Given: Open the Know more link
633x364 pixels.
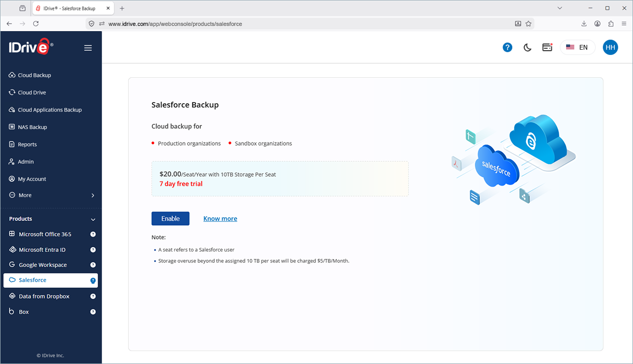Looking at the screenshot, I should (220, 219).
